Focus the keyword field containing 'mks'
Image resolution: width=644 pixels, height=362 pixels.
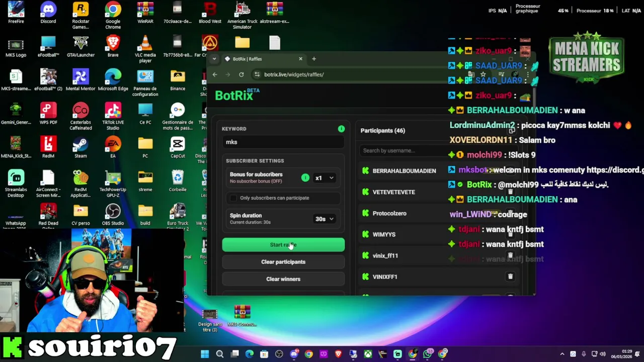[283, 142]
